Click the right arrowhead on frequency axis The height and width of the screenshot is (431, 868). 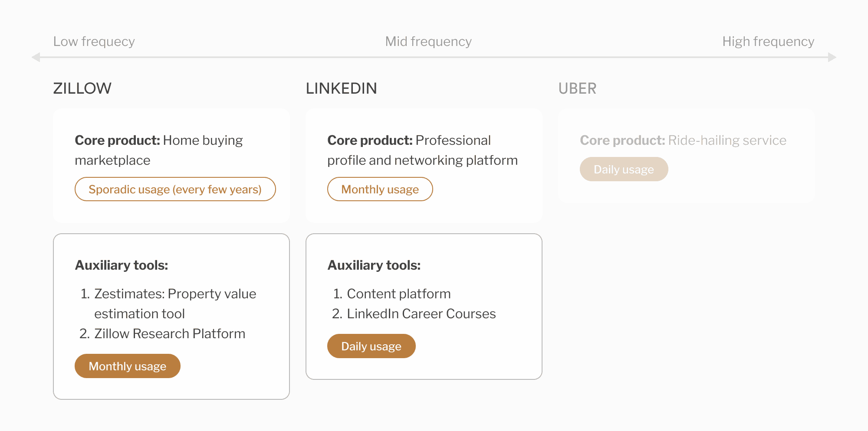832,57
